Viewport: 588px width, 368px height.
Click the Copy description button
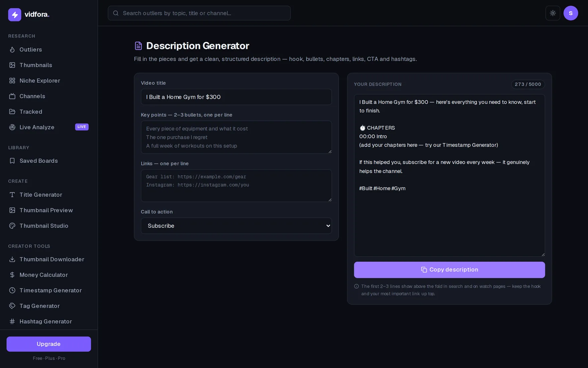point(449,270)
